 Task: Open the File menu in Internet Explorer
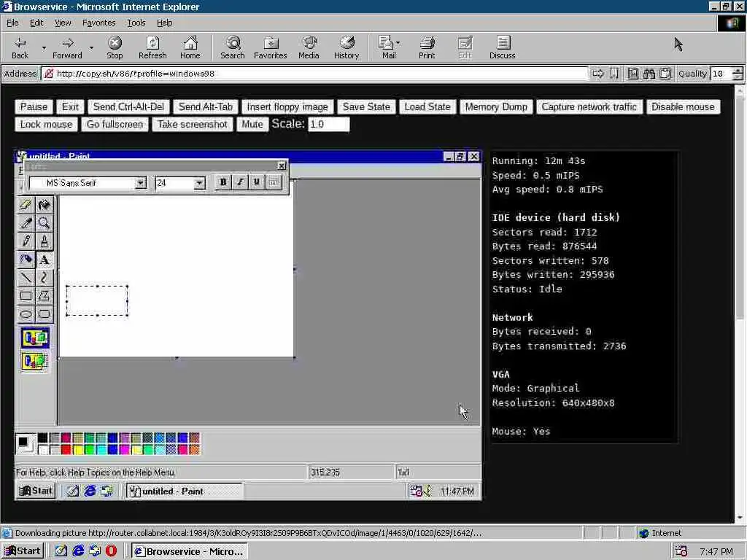(12, 23)
